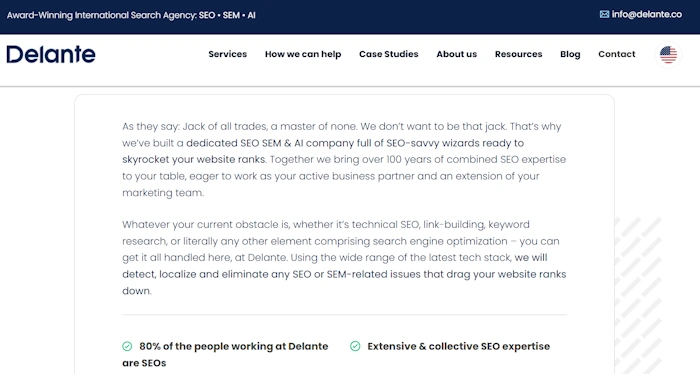
Task: Open the US flag language selector
Action: 668,54
